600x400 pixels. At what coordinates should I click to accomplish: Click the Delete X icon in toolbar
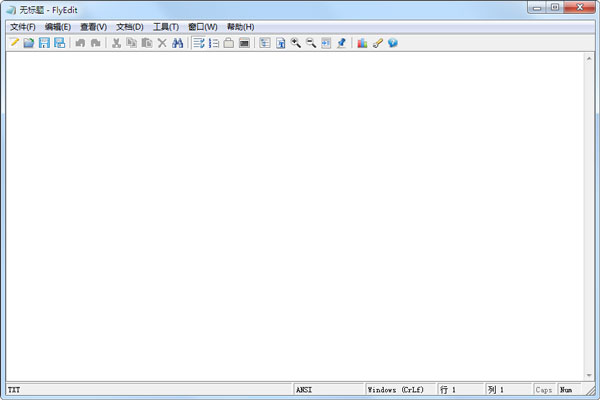click(162, 43)
